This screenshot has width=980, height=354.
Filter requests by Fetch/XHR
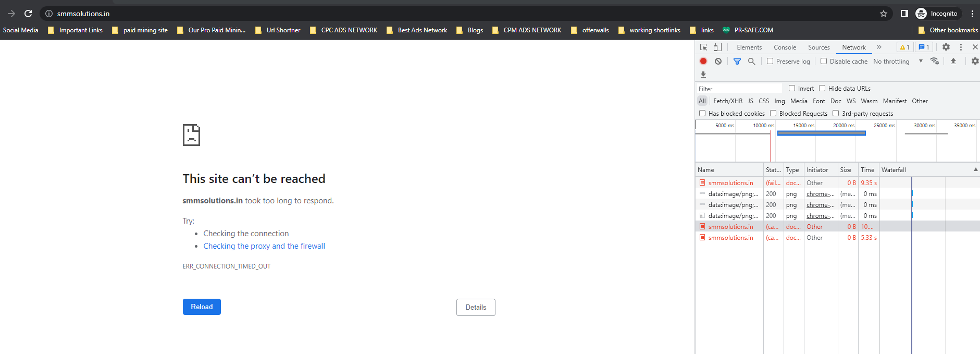(728, 101)
